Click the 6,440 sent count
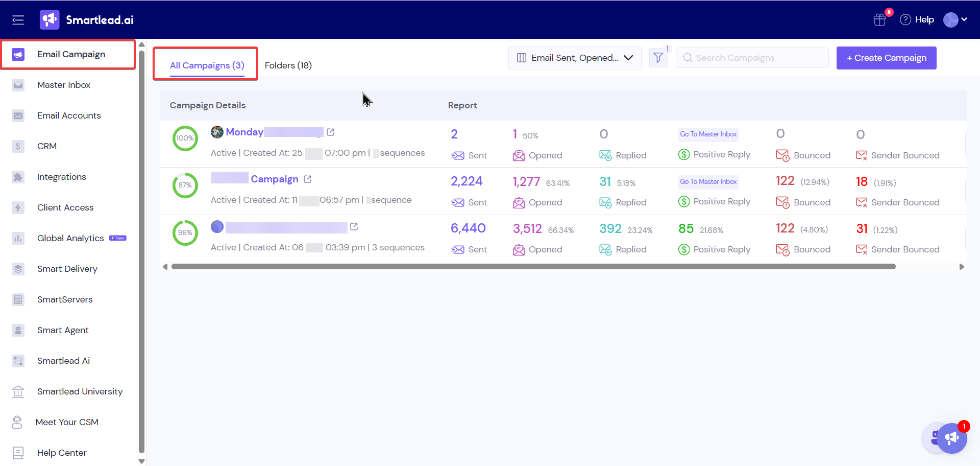The image size is (980, 466). pyautogui.click(x=468, y=228)
